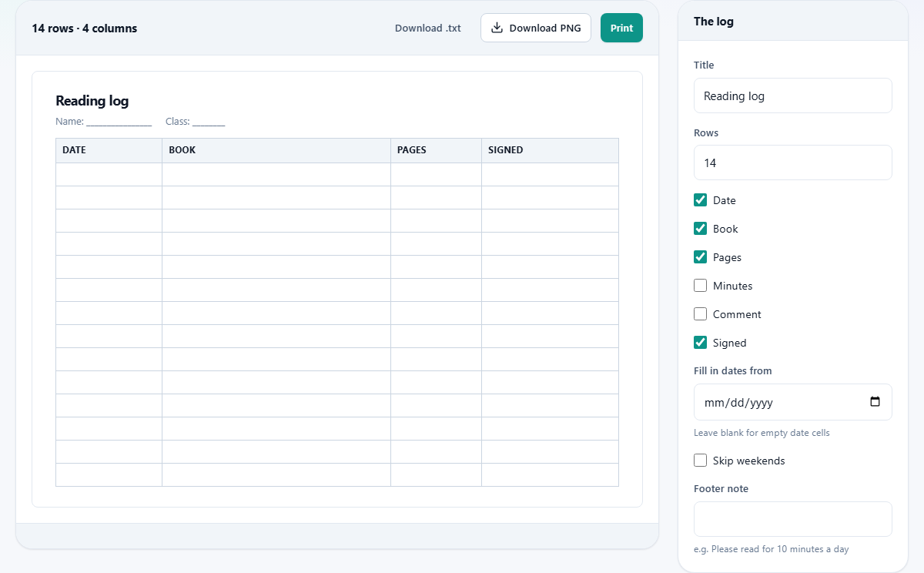The width and height of the screenshot is (924, 573).
Task: Click the PAGES column header
Action: [437, 150]
